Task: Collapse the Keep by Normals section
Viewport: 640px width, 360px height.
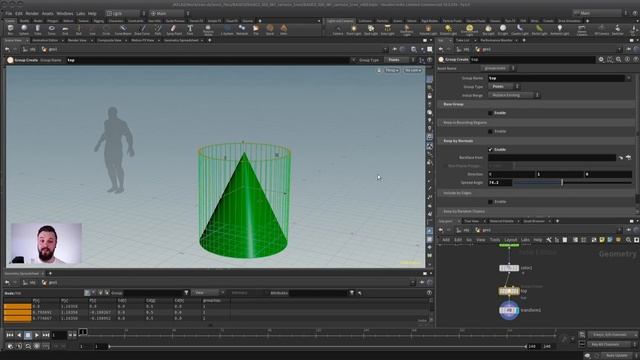Action: 458,141
